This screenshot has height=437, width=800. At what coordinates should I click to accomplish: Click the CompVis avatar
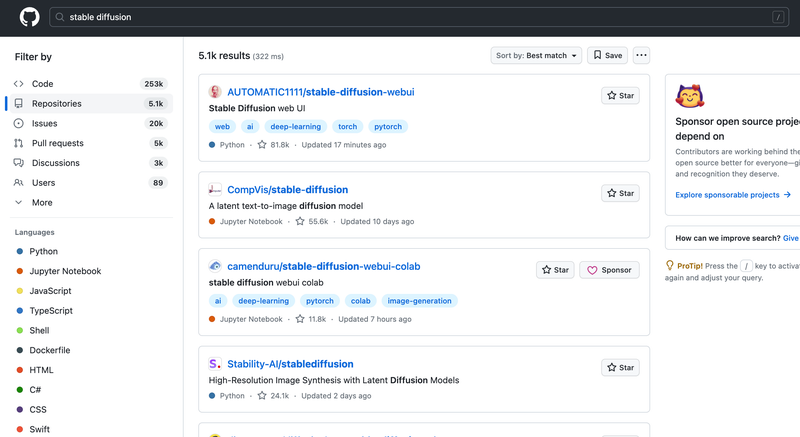[215, 190]
